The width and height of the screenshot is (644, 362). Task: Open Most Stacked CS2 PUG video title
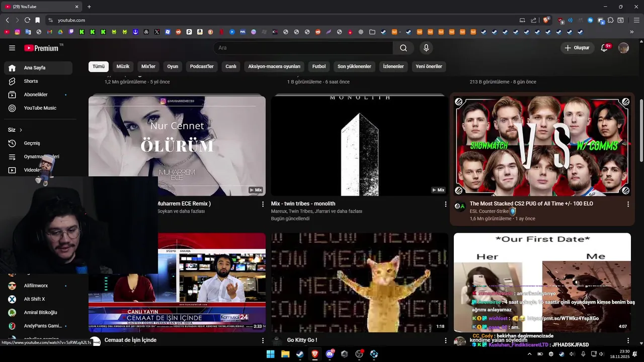(531, 204)
